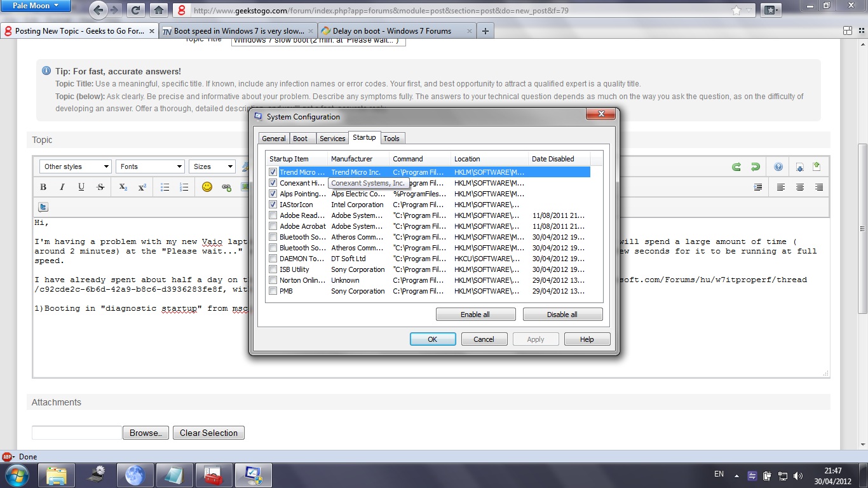Open the Sizes dropdown

[x=212, y=166]
